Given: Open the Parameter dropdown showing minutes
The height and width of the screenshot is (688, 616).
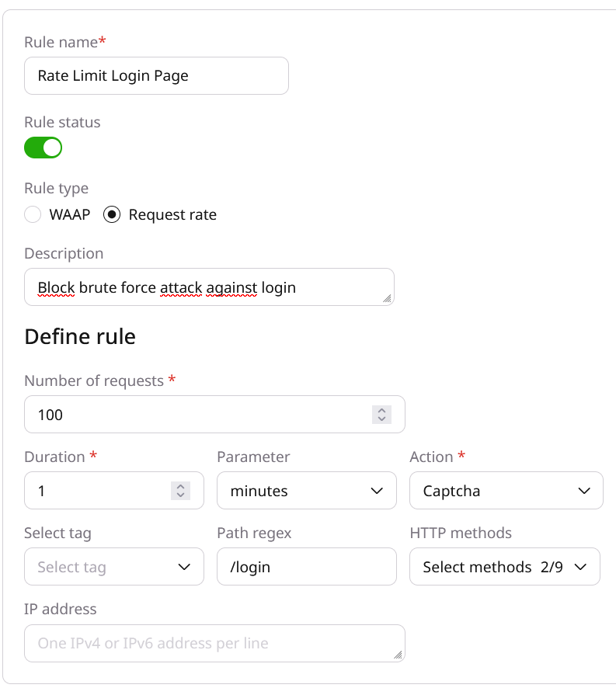Looking at the screenshot, I should coord(306,491).
